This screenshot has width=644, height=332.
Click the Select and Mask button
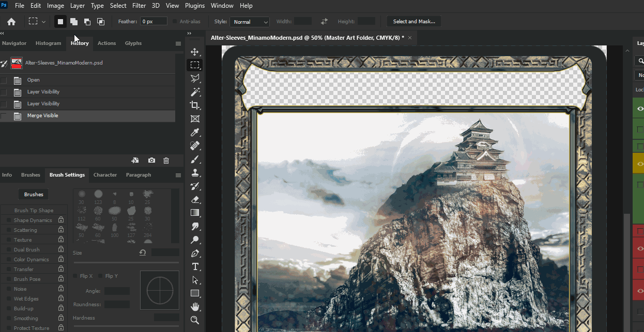[x=413, y=22]
